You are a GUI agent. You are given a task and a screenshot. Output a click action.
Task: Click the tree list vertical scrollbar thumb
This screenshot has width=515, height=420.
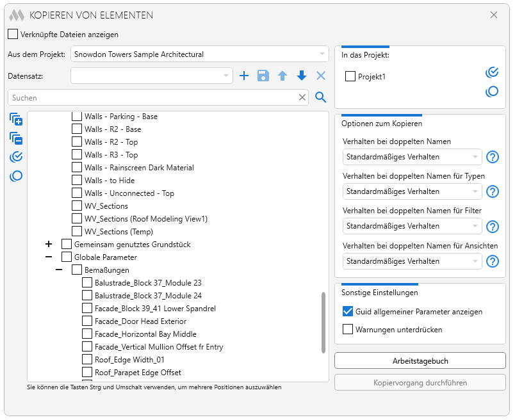point(323,323)
